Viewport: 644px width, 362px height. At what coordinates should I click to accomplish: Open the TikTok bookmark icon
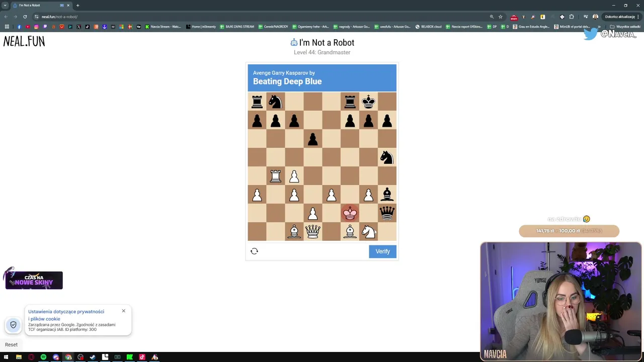pos(88,27)
